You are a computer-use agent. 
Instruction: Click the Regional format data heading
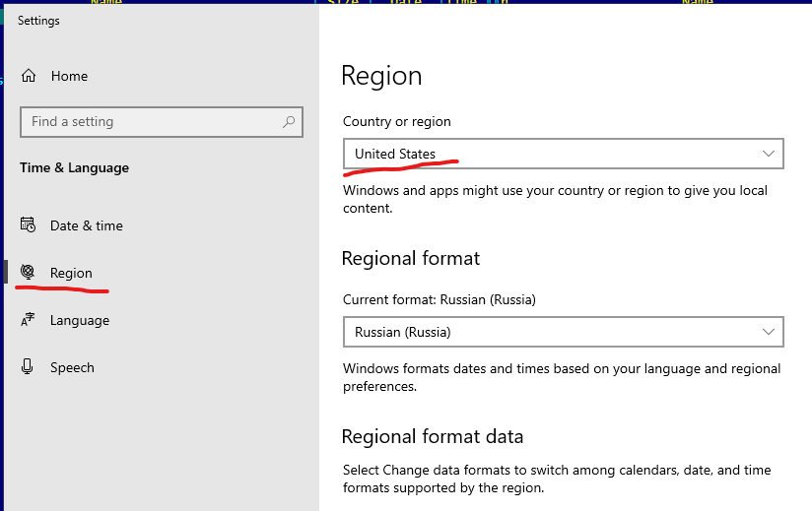433,436
